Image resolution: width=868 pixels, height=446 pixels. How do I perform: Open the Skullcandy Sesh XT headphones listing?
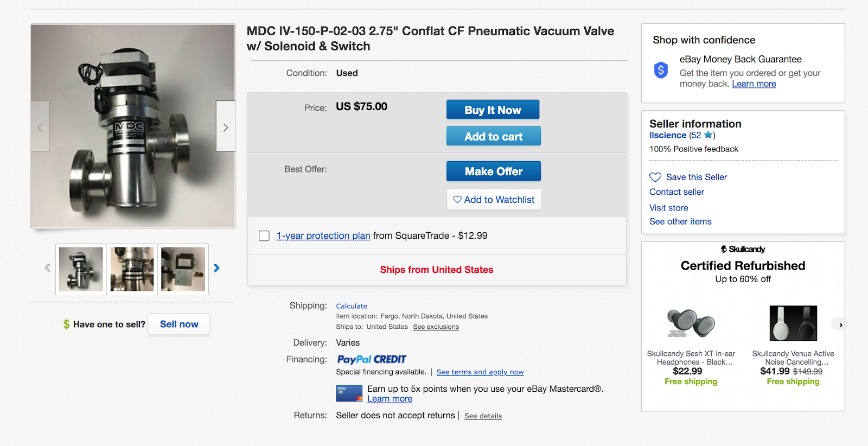pos(691,358)
